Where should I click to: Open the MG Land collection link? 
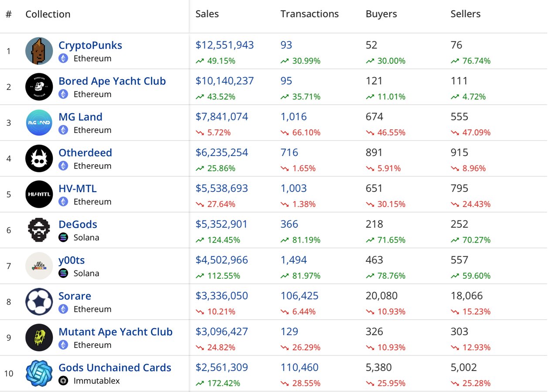point(81,117)
